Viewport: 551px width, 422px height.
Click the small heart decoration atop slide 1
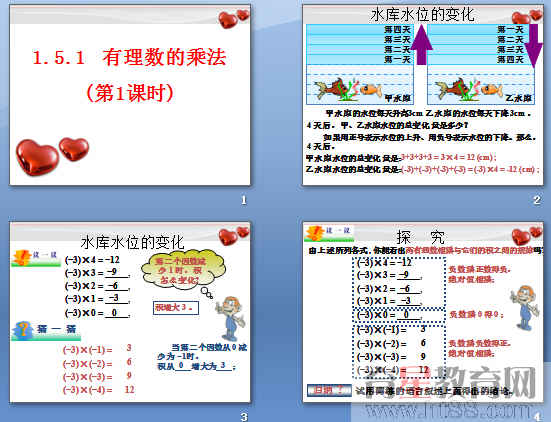(x=234, y=18)
